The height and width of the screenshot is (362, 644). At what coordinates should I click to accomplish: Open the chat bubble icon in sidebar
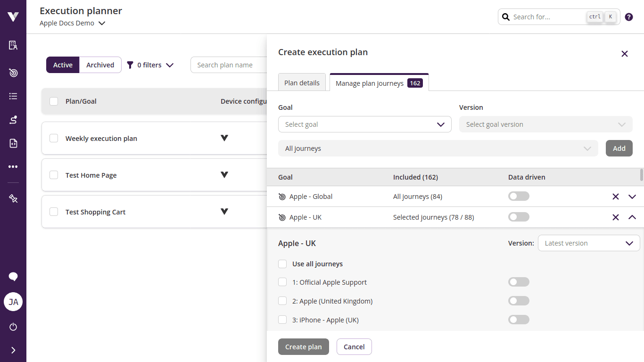(x=13, y=277)
